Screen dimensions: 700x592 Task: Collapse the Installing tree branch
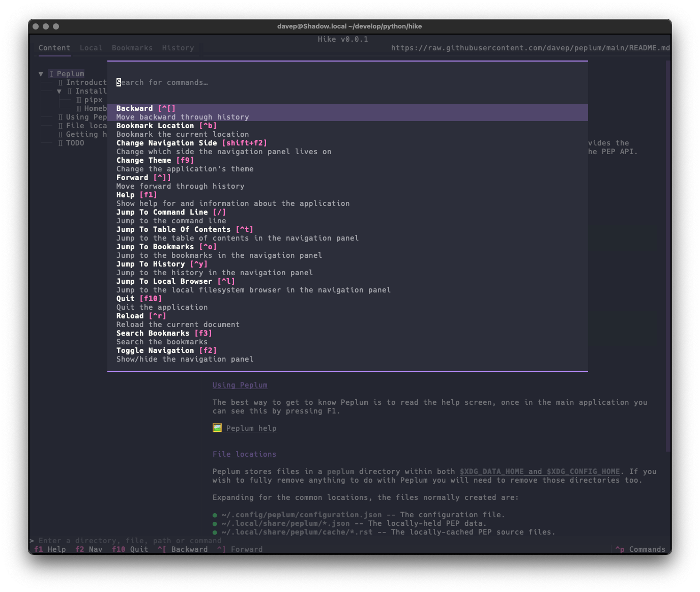tap(60, 91)
